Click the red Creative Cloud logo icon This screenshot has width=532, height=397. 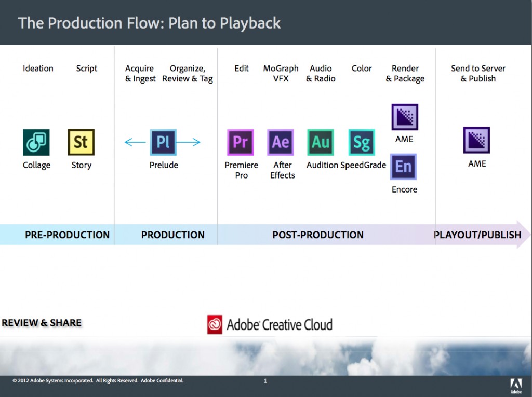click(215, 324)
